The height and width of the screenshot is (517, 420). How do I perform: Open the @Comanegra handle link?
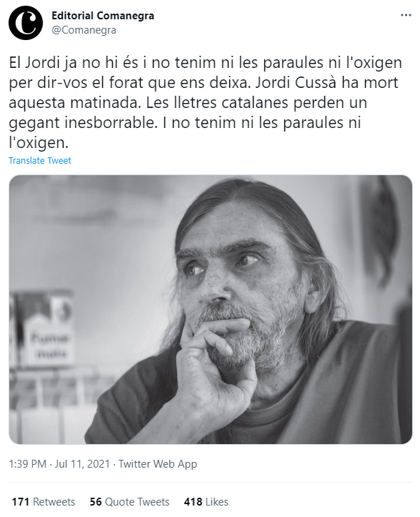tap(84, 30)
